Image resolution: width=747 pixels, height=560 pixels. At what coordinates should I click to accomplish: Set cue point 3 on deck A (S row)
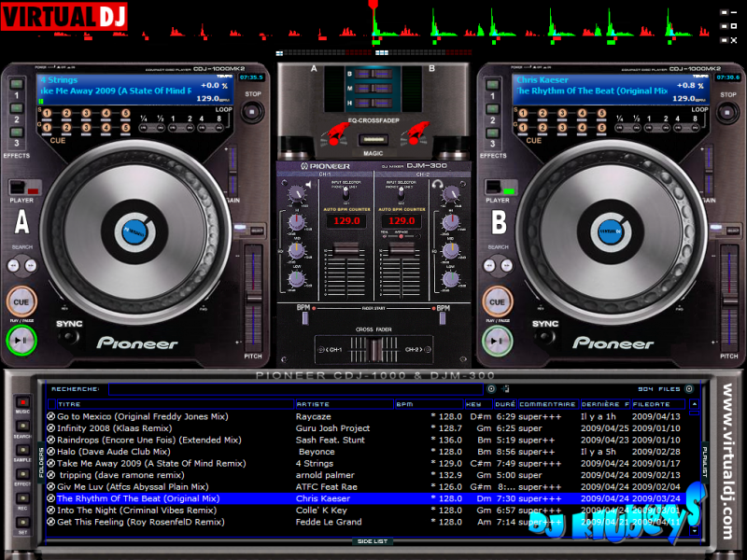tap(86, 113)
